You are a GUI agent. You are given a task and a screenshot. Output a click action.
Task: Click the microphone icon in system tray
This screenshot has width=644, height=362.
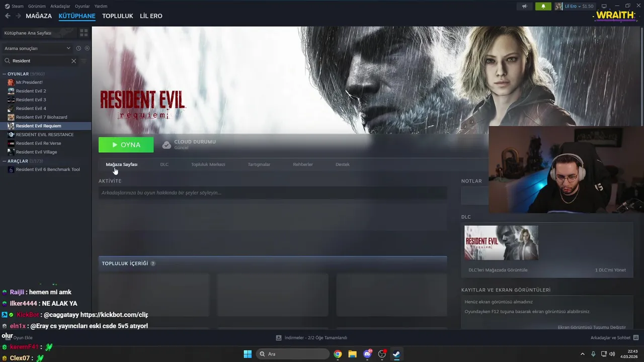click(x=593, y=354)
